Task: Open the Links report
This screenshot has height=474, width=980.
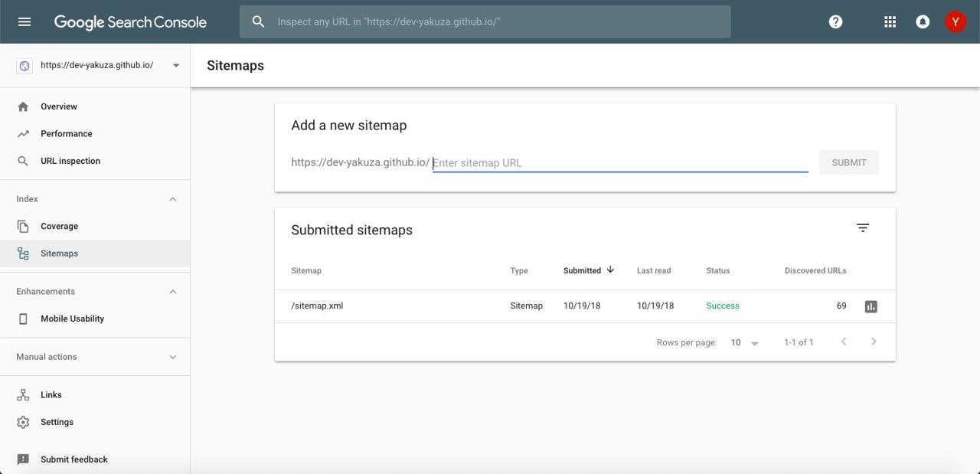Action: point(51,395)
